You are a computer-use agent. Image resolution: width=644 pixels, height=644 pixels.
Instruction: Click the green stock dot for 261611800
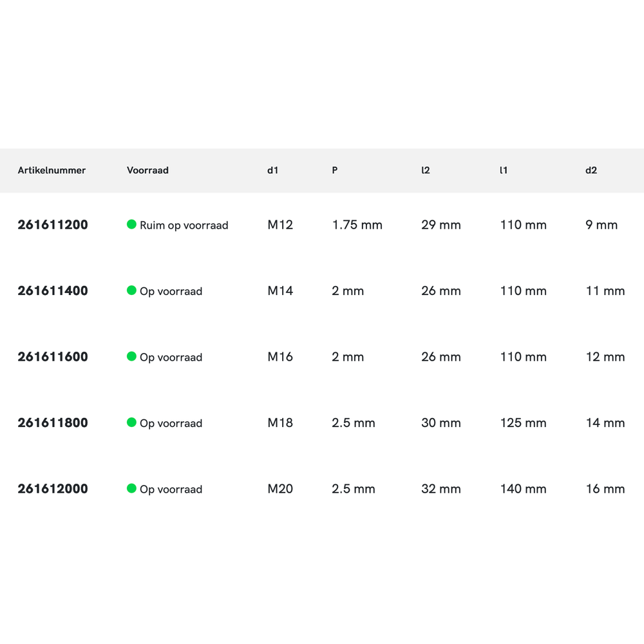pyautogui.click(x=131, y=422)
